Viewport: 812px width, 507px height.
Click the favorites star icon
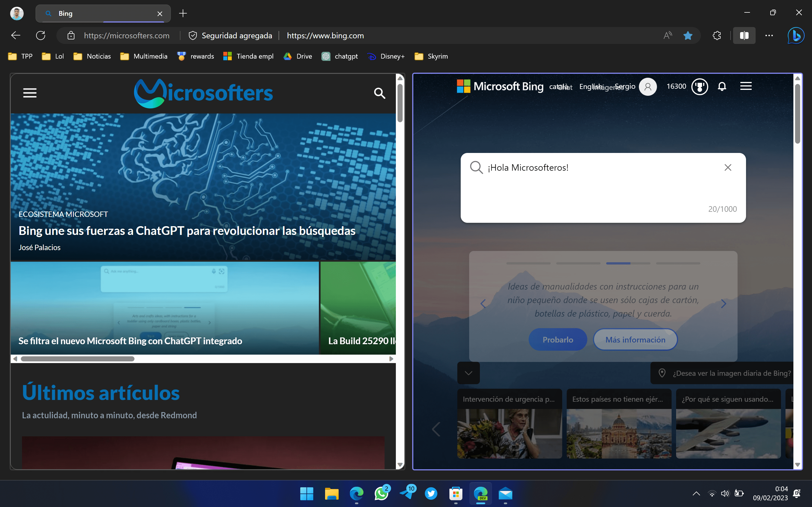[688, 35]
